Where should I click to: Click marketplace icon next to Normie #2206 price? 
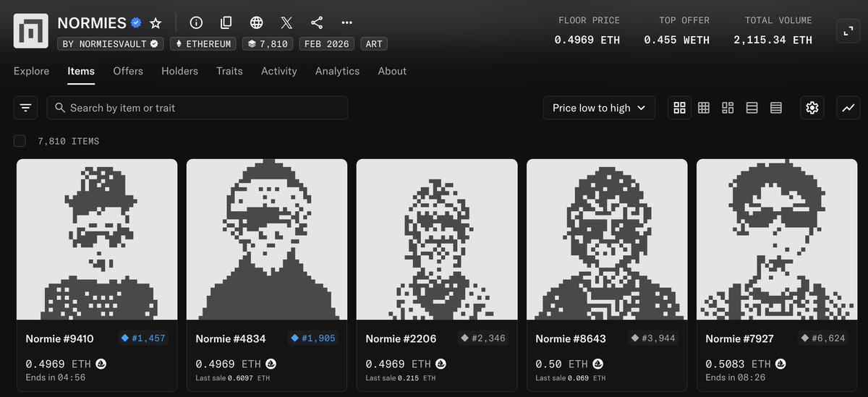[441, 364]
